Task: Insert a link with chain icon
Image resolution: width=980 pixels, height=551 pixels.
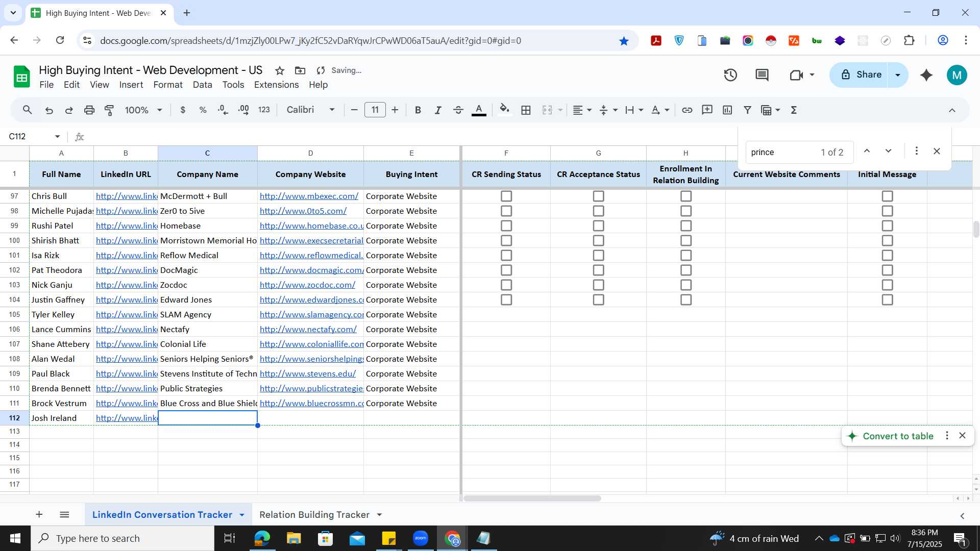Action: pos(687,110)
